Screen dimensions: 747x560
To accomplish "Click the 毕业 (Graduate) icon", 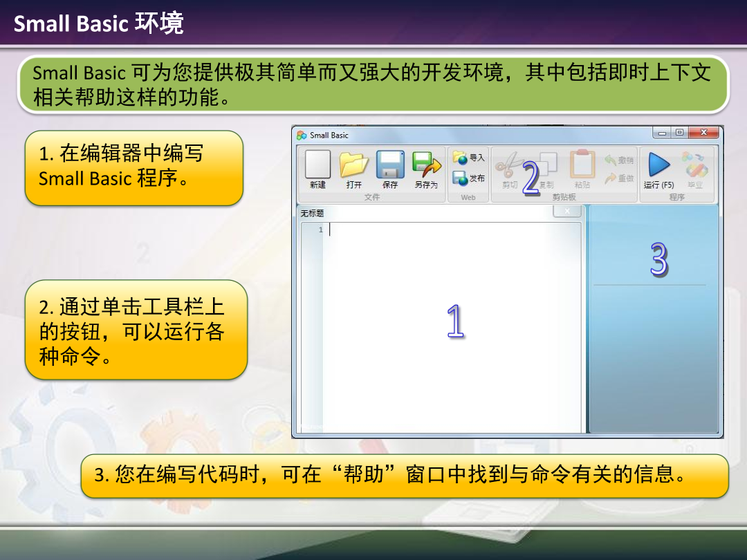I will (694, 166).
